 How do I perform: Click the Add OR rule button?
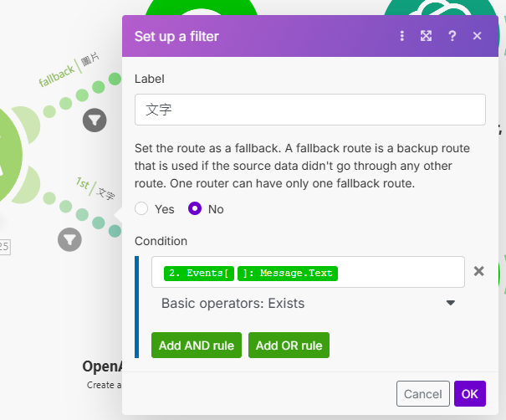pyautogui.click(x=289, y=346)
